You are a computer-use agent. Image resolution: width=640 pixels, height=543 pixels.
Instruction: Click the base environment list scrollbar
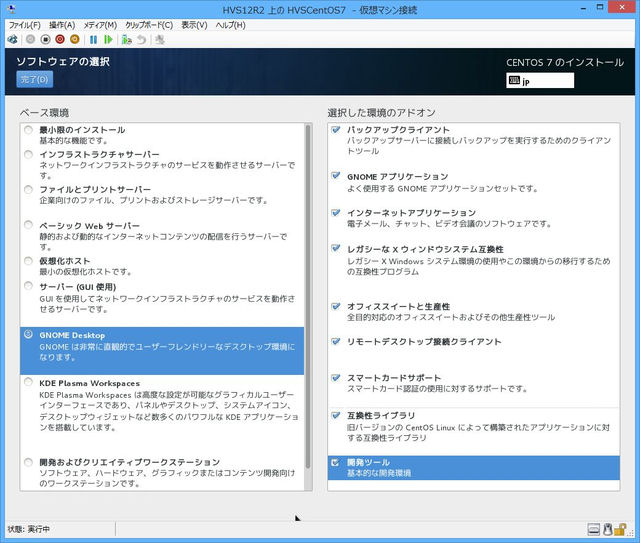(x=308, y=296)
